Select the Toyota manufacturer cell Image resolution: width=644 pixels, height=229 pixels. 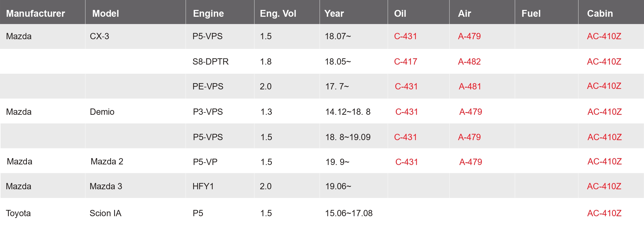click(x=18, y=213)
